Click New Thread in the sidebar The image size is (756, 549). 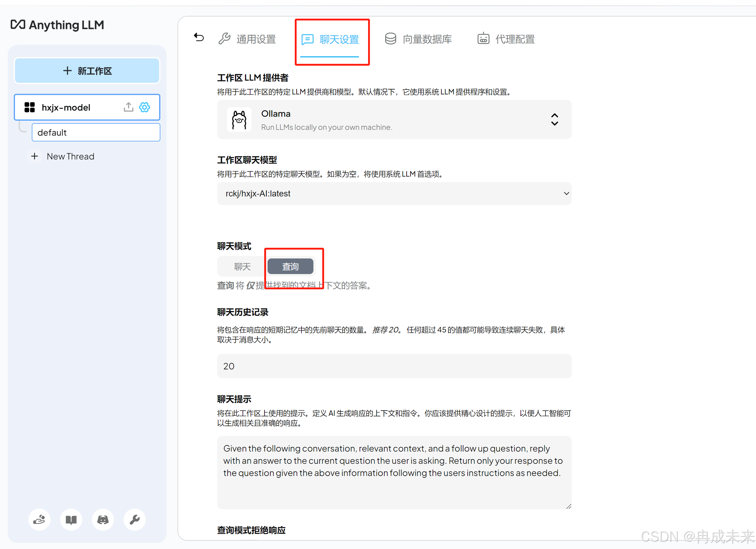[70, 156]
